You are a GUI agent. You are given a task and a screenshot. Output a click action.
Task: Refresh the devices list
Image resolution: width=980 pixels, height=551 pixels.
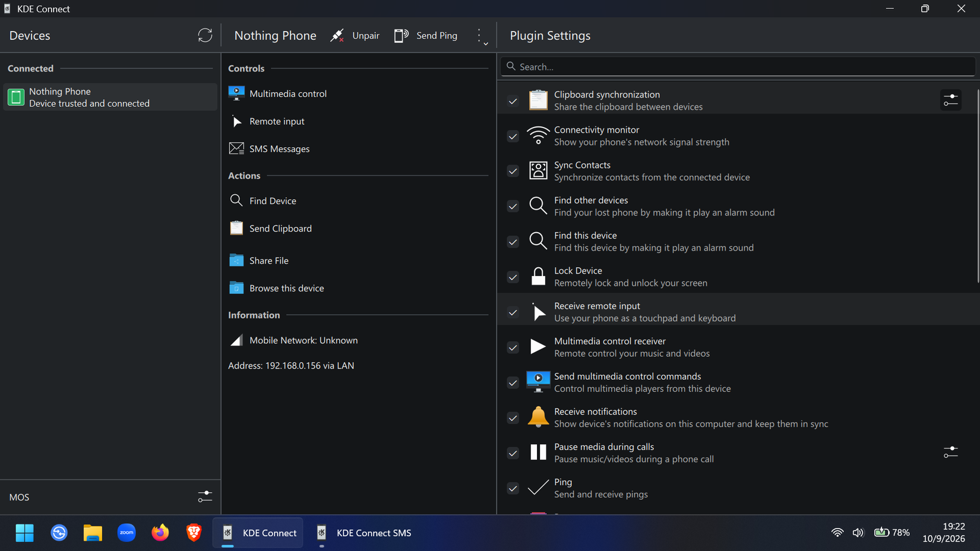(205, 35)
